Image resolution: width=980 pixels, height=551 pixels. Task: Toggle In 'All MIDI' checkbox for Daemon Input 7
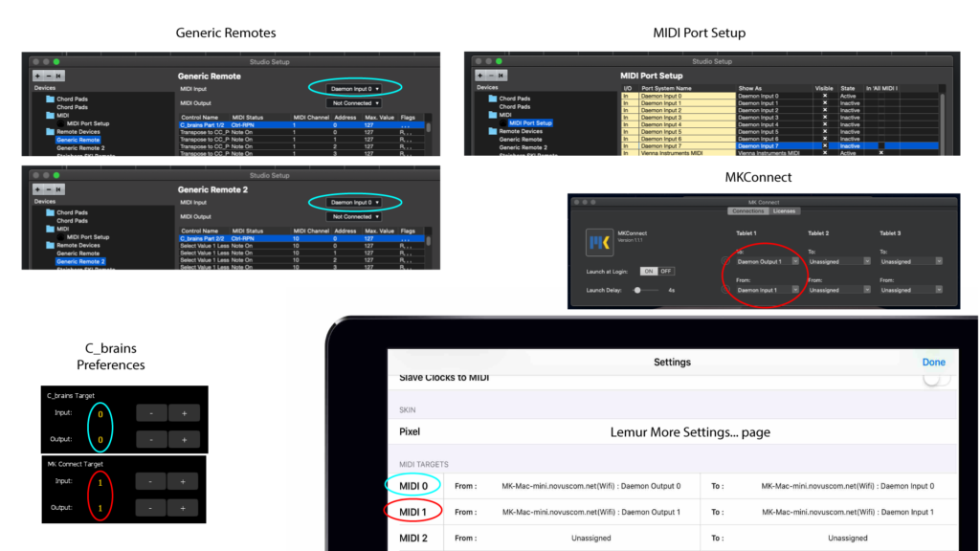coord(881,146)
